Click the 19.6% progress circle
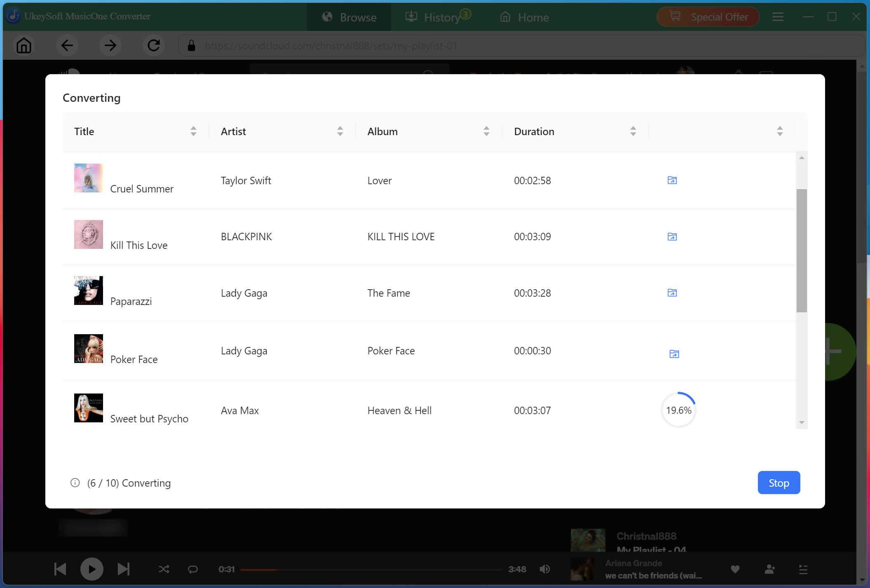The image size is (870, 588). tap(678, 410)
